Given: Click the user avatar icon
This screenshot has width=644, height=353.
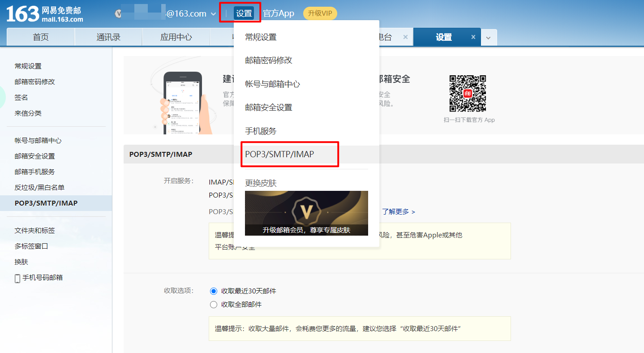Looking at the screenshot, I should click(118, 13).
